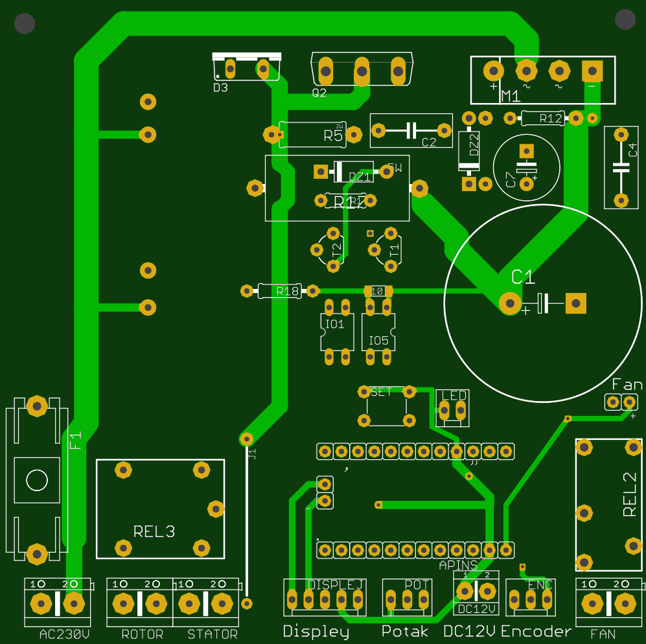This screenshot has height=644, width=646.
Task: Click the middle pad of transistor Q2
Action: (x=361, y=70)
